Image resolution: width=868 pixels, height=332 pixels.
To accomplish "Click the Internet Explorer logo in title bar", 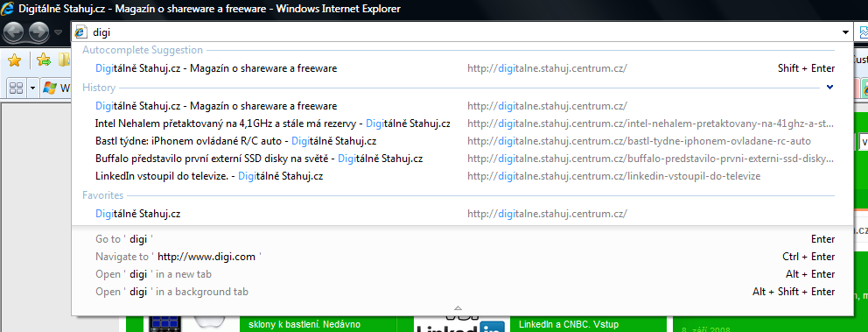I will [7, 9].
